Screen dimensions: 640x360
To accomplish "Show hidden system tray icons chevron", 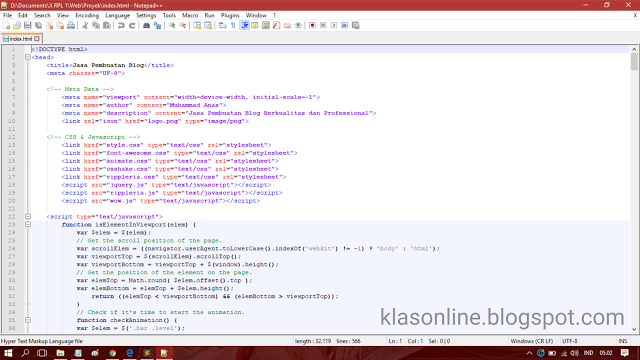I will [x=529, y=353].
